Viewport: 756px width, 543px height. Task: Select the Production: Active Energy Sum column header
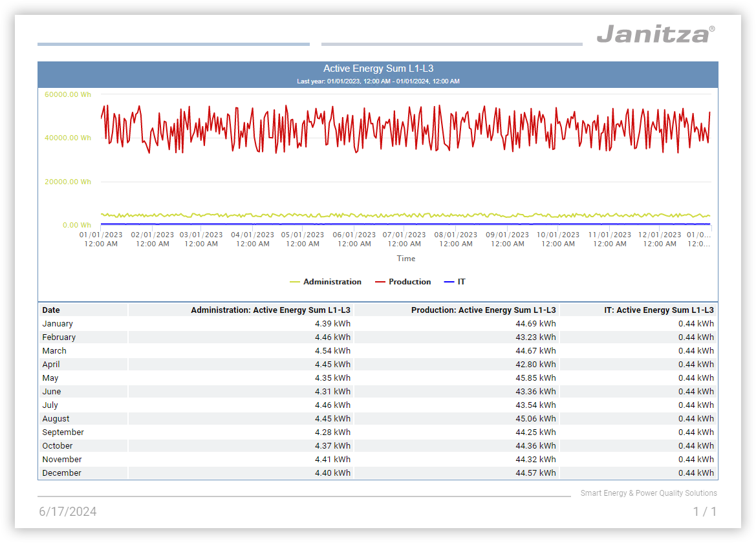483,310
